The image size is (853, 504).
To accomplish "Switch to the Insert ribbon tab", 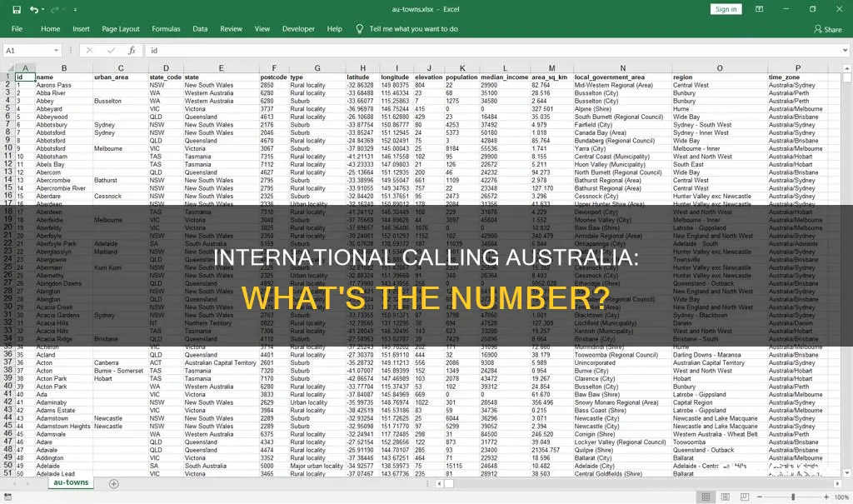I will click(81, 29).
